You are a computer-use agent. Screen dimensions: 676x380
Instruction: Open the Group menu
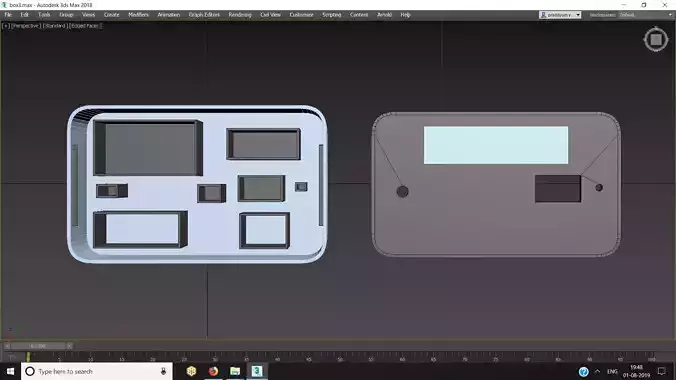(66, 15)
